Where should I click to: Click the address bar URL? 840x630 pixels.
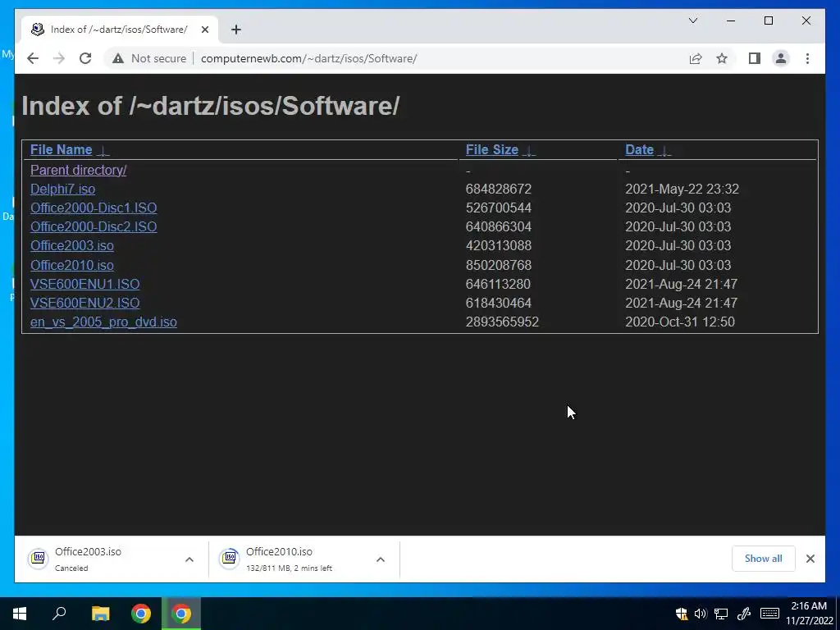pyautogui.click(x=308, y=58)
